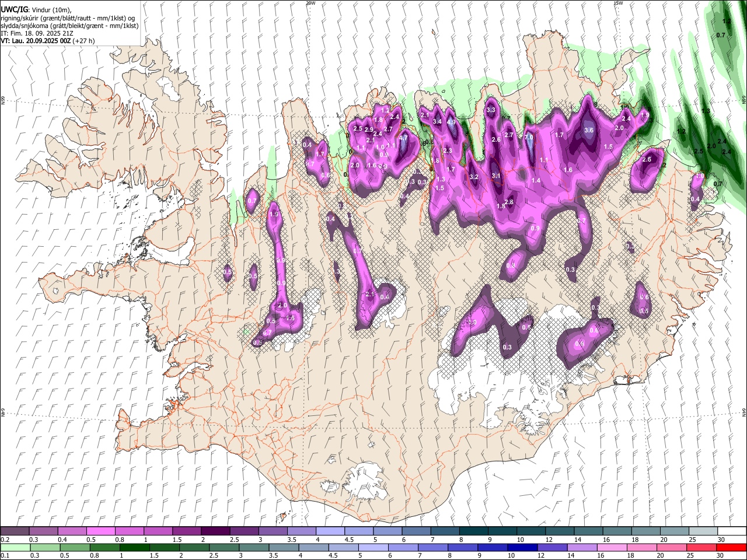The height and width of the screenshot is (560, 747).
Task: Pick the 0.5–0.8 medium green swatch, lower legend
Action: point(75,547)
